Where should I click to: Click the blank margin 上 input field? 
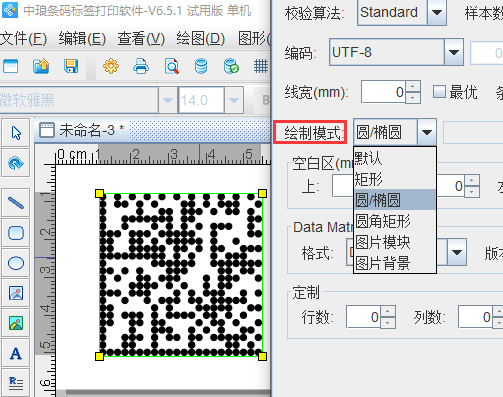(343, 186)
